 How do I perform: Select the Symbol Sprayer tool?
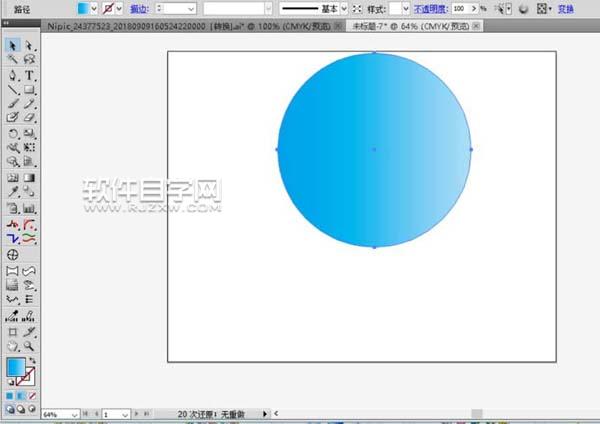point(13,209)
